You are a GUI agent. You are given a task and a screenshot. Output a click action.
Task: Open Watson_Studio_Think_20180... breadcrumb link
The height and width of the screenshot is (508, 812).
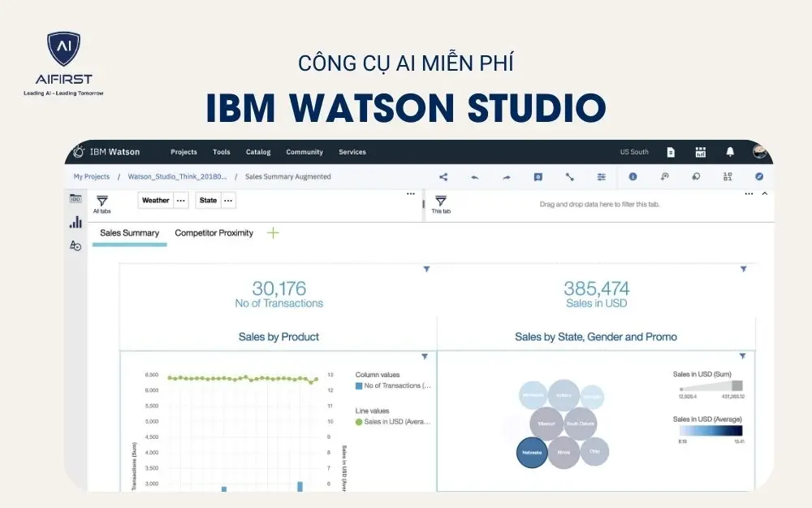tap(177, 176)
